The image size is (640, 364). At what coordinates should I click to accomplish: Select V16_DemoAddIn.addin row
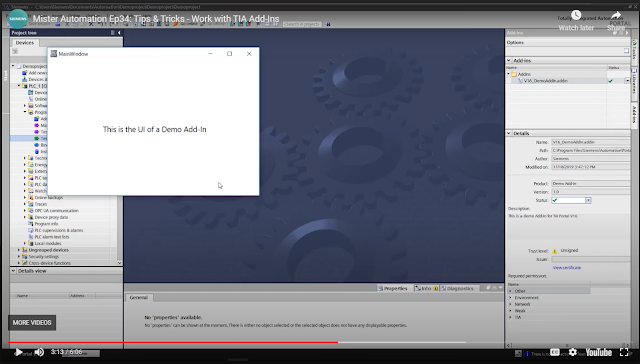click(x=568, y=81)
